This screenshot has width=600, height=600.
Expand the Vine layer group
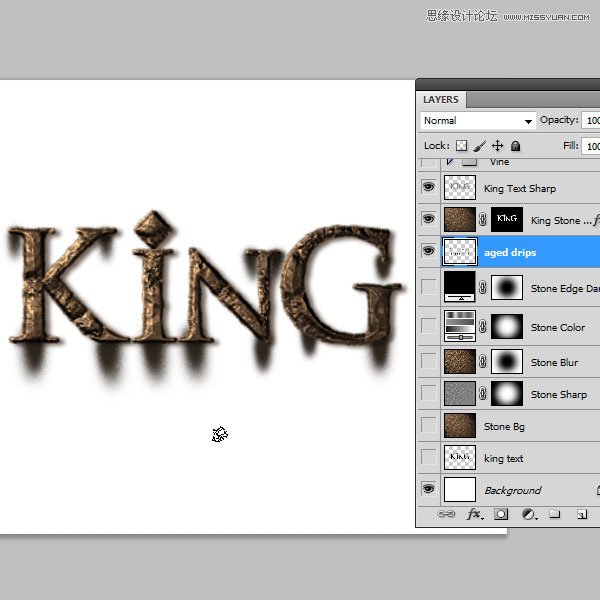tap(450, 162)
